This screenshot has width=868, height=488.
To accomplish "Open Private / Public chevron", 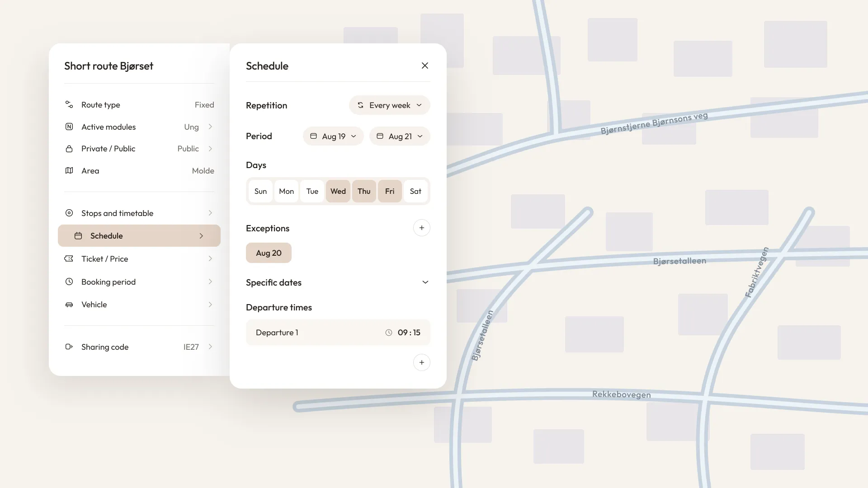I will click(x=210, y=149).
